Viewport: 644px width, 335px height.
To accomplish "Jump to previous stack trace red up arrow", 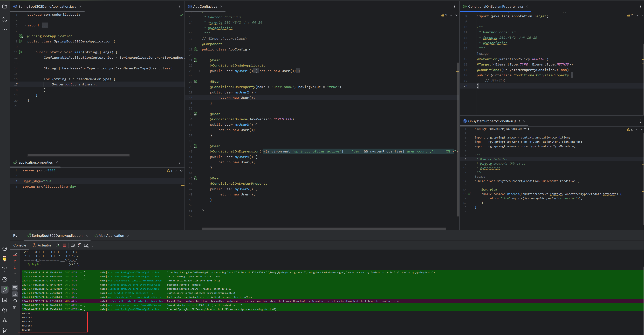I will point(15,261).
